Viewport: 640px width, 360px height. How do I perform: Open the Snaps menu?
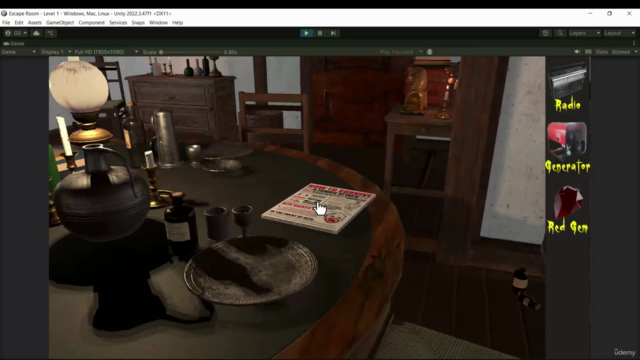click(138, 22)
